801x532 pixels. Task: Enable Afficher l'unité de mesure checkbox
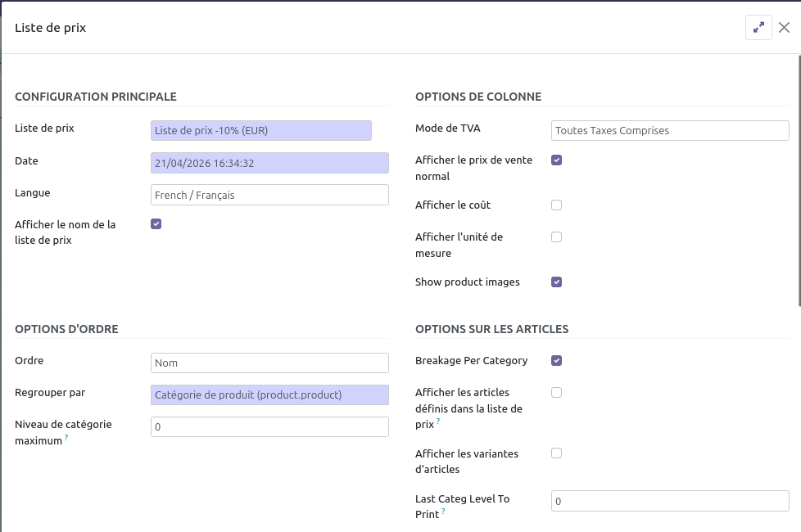(556, 237)
